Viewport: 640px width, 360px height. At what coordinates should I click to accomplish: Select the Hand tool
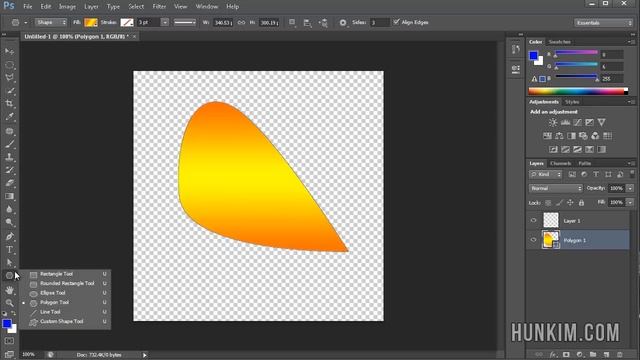9,290
